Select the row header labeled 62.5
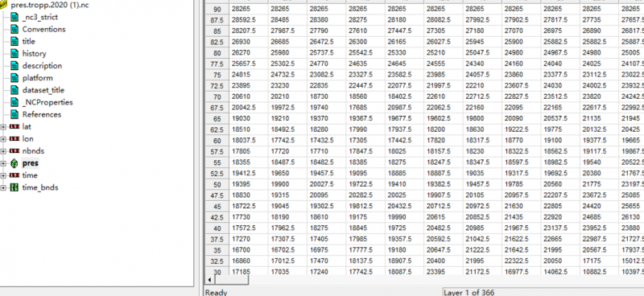The image size is (644, 296). tap(217, 129)
